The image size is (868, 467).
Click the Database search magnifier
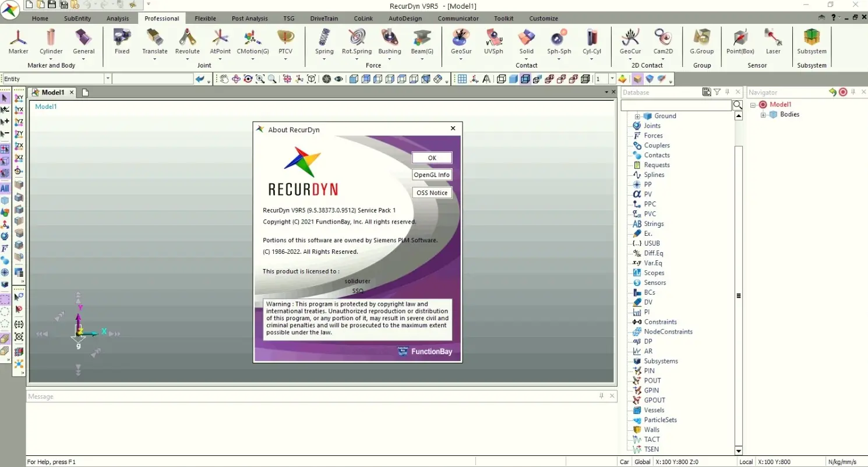[x=738, y=105]
